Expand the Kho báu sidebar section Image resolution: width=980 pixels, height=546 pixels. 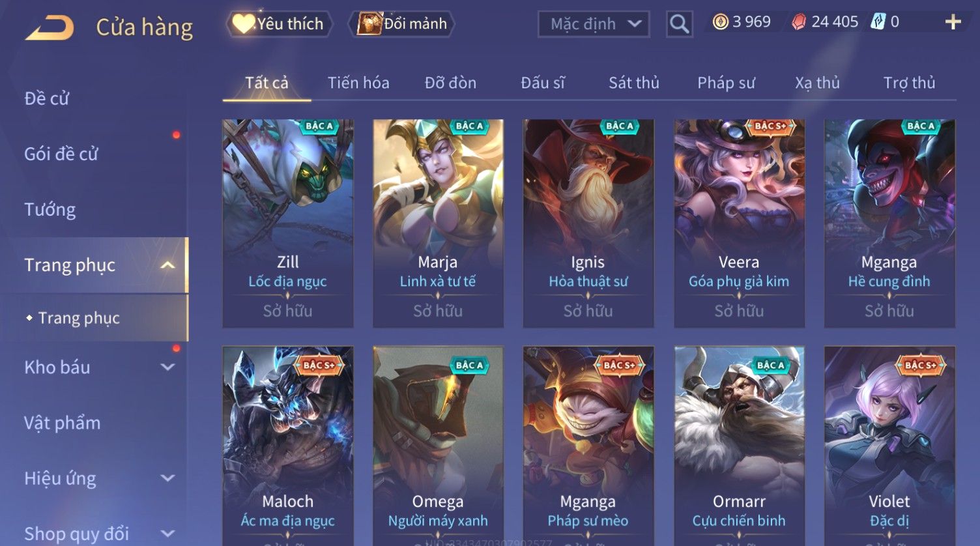coord(167,367)
